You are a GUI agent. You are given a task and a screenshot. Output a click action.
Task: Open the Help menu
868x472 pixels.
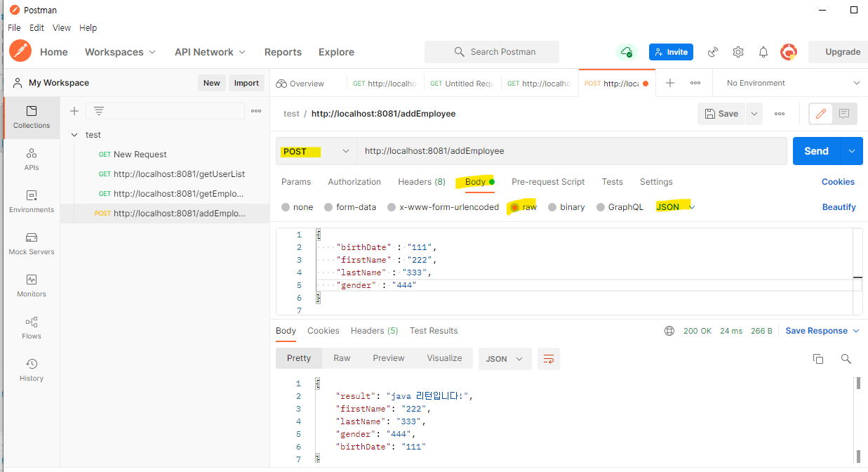tap(88, 28)
